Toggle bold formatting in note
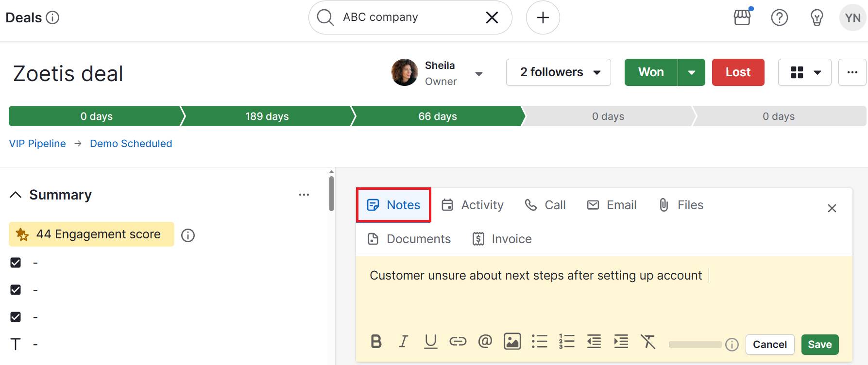The height and width of the screenshot is (365, 868). [376, 342]
